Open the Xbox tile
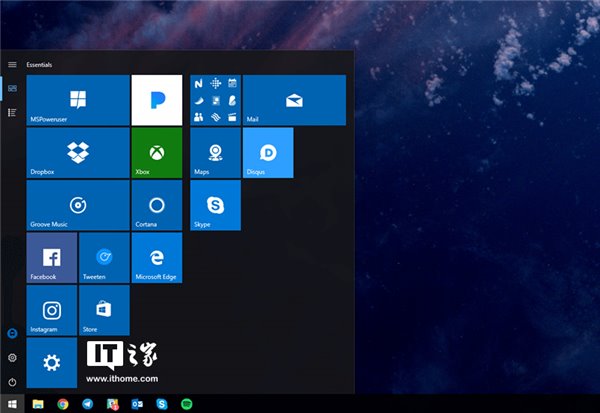Image resolution: width=600 pixels, height=413 pixels. [157, 153]
